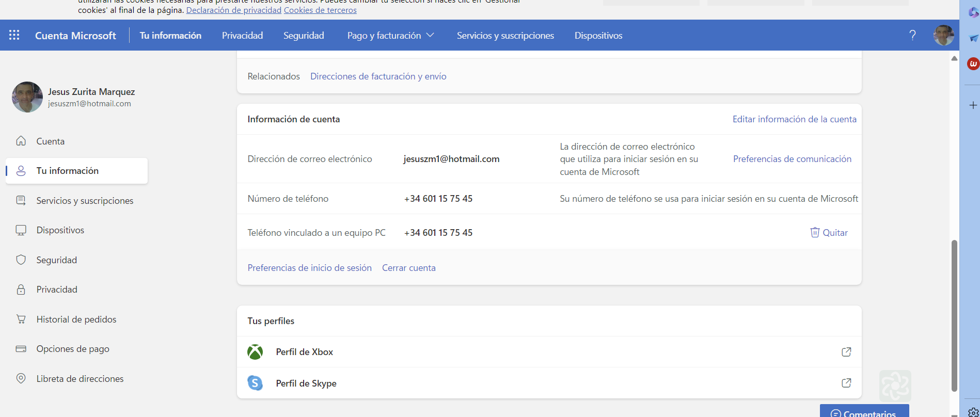Click the list icon beside Servicios y suscripciones
The width and height of the screenshot is (980, 417).
[21, 200]
